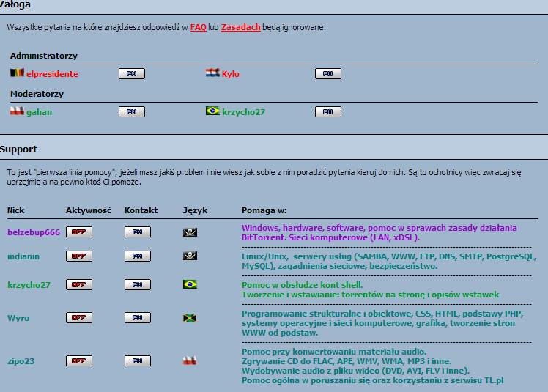The image size is (548, 392).
Task: Click the Załoga section heading
Action: (x=15, y=5)
